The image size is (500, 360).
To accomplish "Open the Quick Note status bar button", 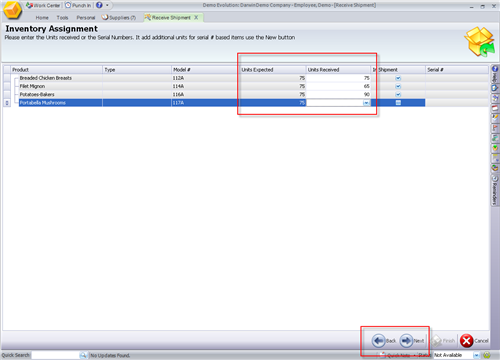I will [397, 355].
